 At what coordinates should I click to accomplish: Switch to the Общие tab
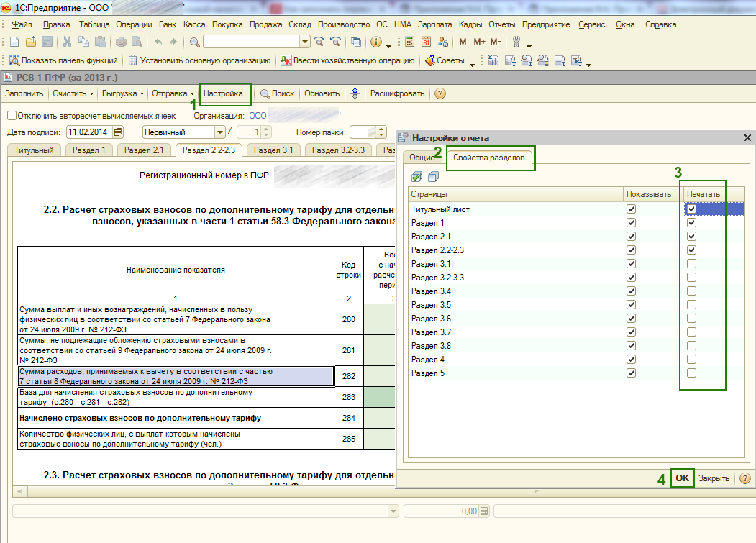coord(422,158)
